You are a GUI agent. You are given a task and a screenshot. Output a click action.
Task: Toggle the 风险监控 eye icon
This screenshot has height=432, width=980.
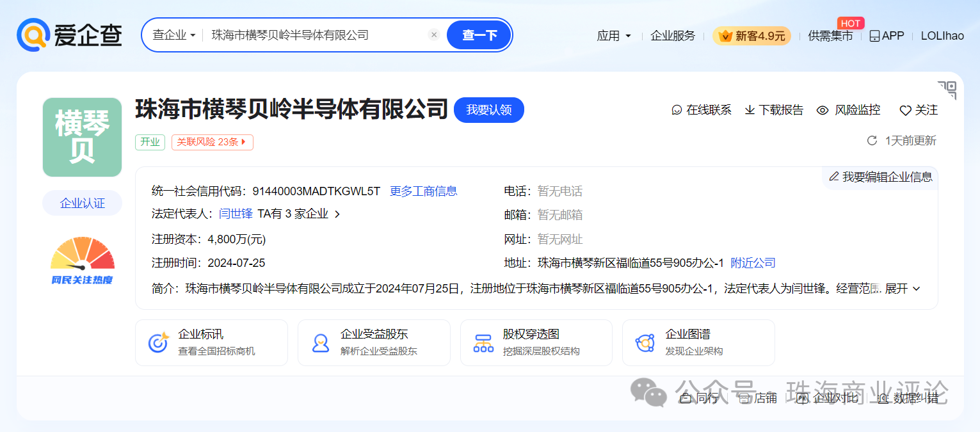[x=823, y=110]
